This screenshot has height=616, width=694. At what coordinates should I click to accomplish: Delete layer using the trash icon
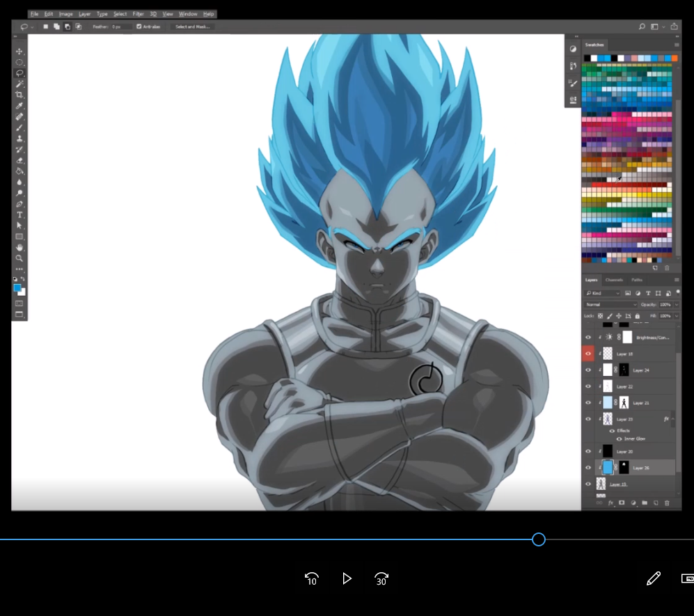coord(666,503)
